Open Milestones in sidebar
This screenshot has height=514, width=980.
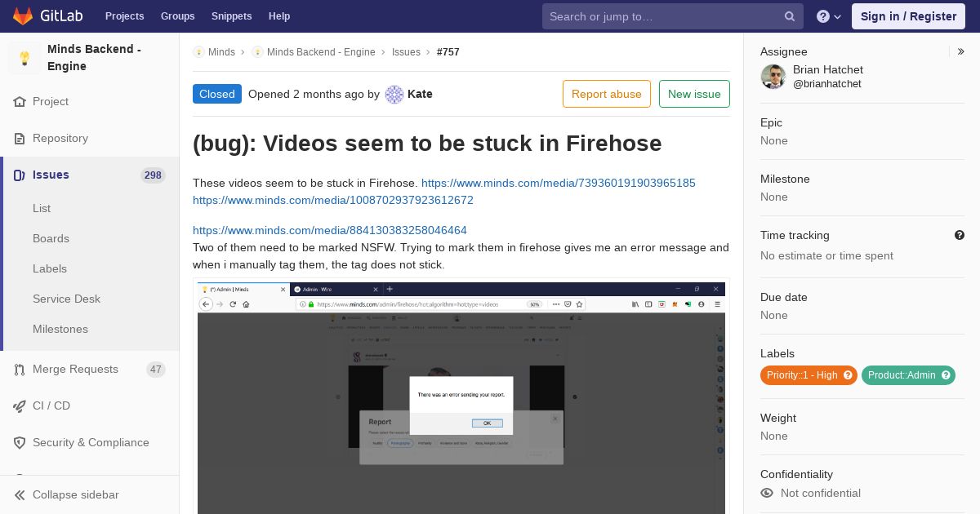pos(60,330)
